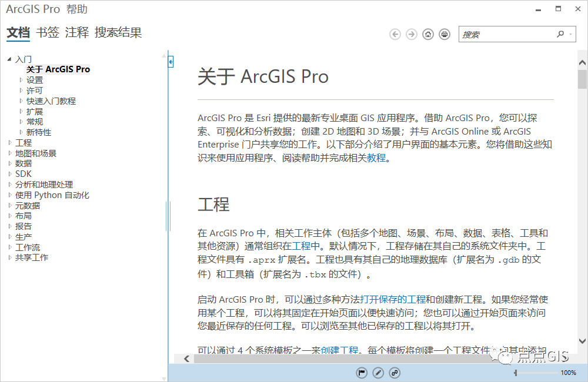Expand the SDK tree node
The image size is (588, 382).
pos(9,173)
